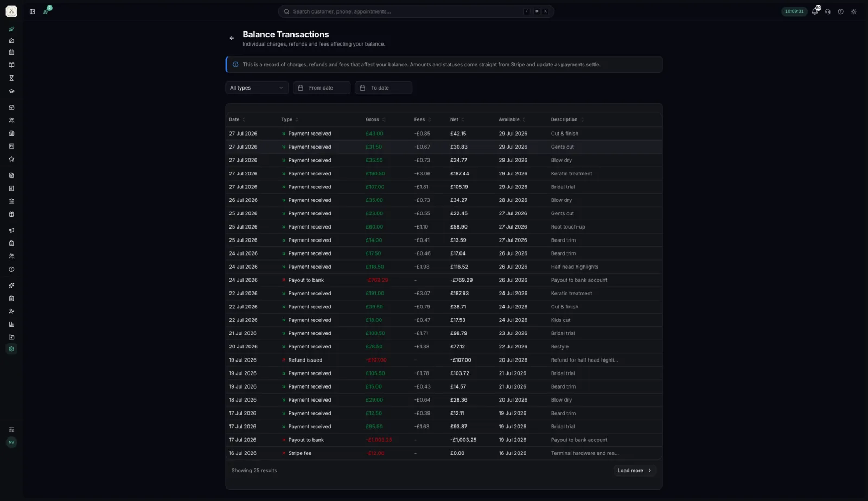Open the megaphone icon in the sidebar
The width and height of the screenshot is (868, 501).
(11, 230)
